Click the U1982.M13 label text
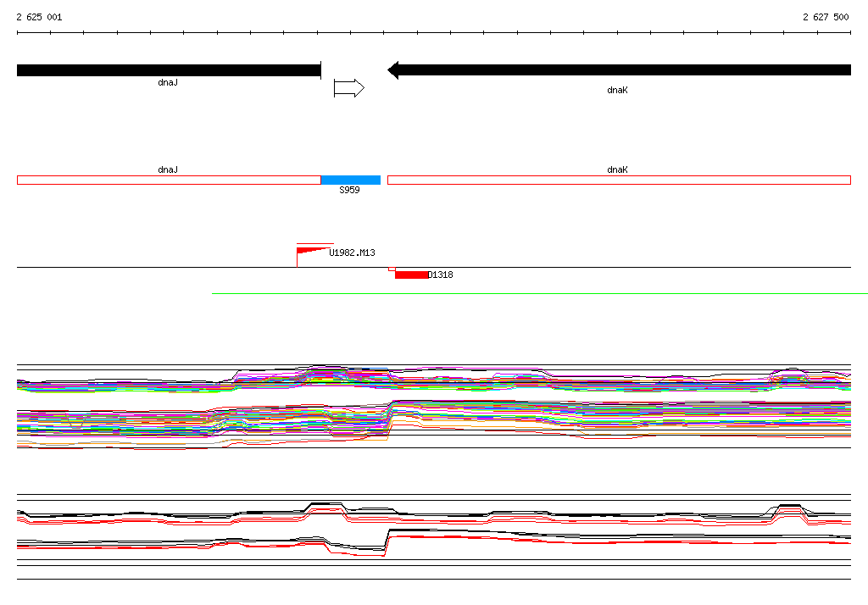 click(352, 253)
